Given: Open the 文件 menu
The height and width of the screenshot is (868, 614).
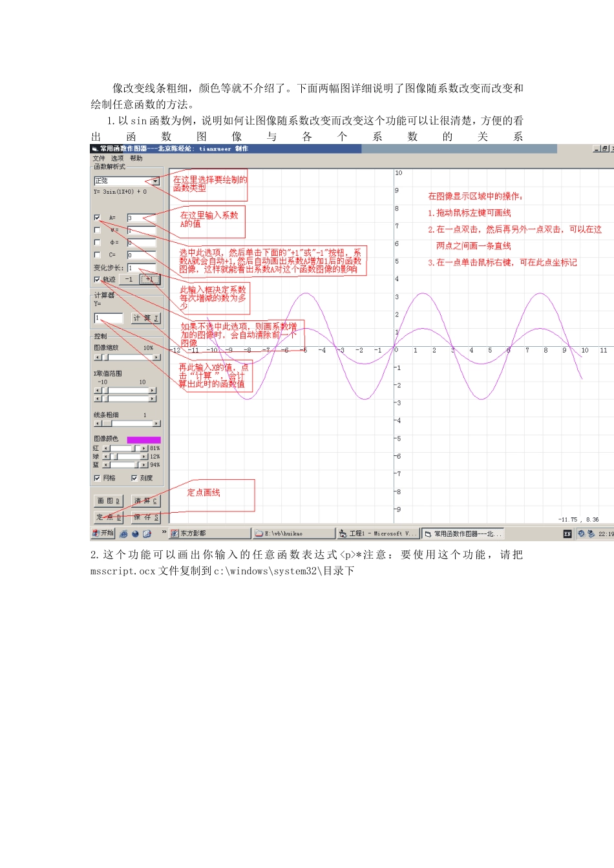Looking at the screenshot, I should pos(99,158).
